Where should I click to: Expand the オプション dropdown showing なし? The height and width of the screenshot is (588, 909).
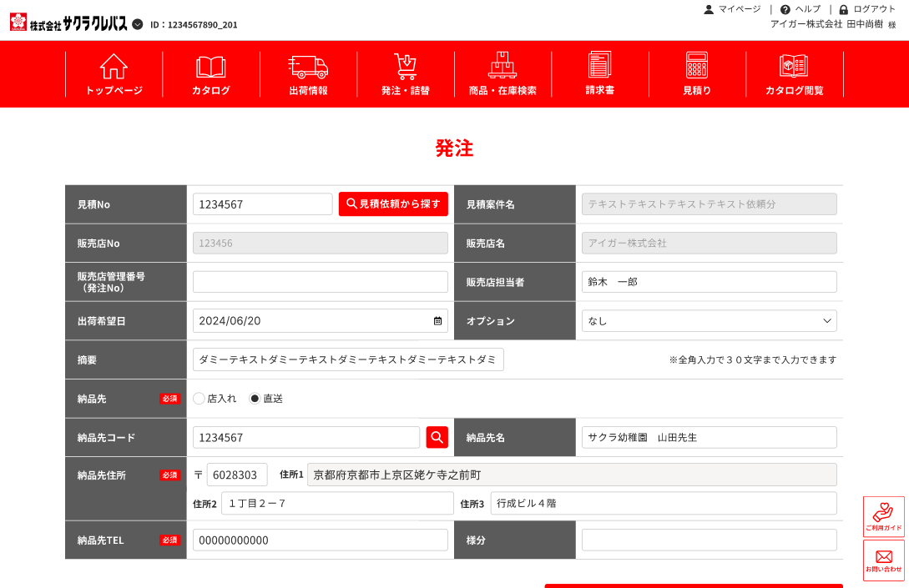pos(709,321)
